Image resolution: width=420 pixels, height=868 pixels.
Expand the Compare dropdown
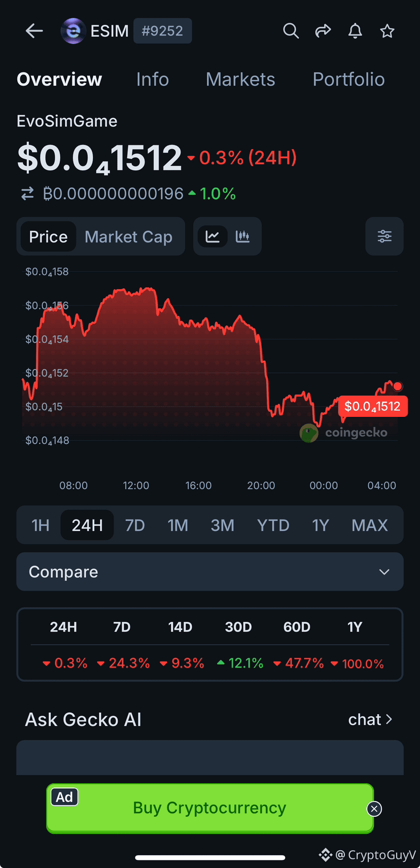point(210,572)
